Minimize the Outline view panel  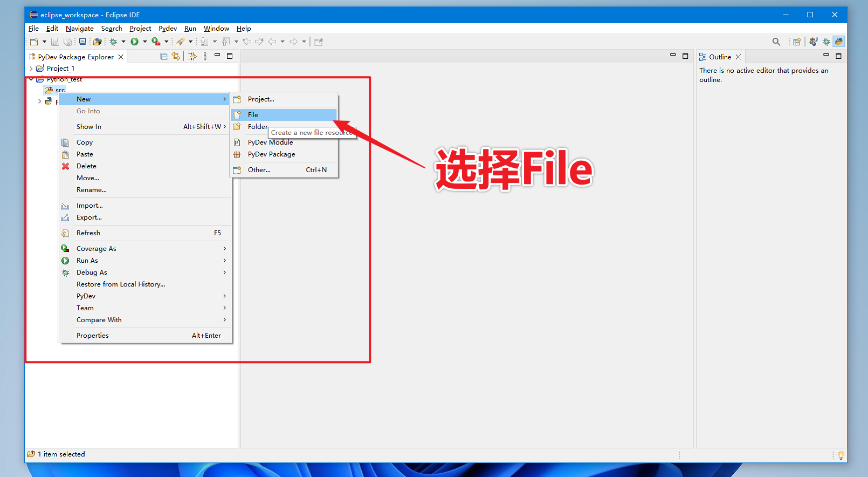coord(826,55)
